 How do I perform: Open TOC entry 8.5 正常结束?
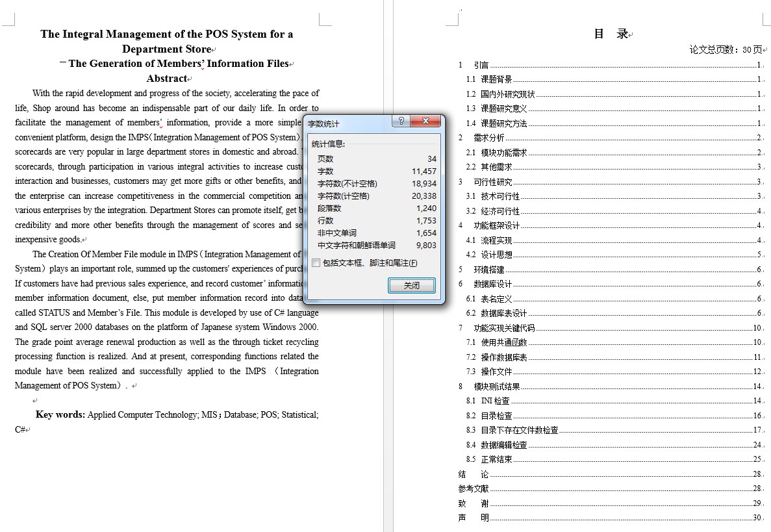coord(614,459)
